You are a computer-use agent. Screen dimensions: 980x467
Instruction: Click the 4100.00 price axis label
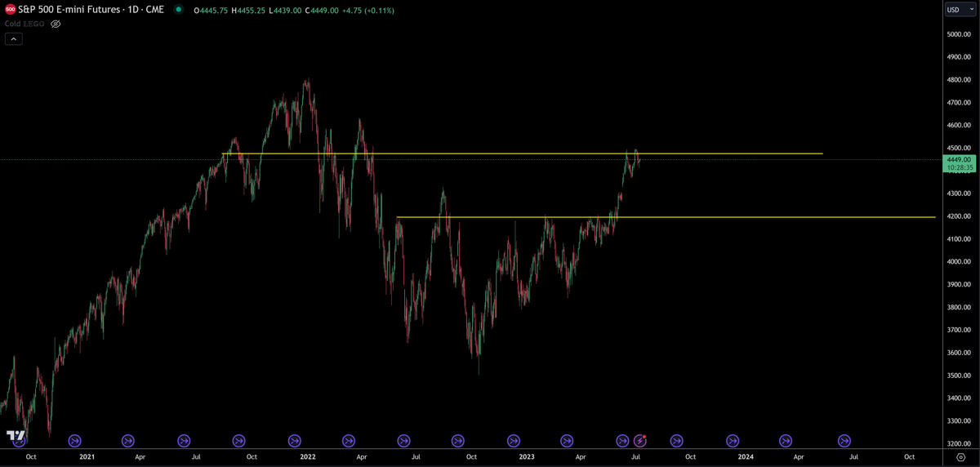click(x=959, y=239)
